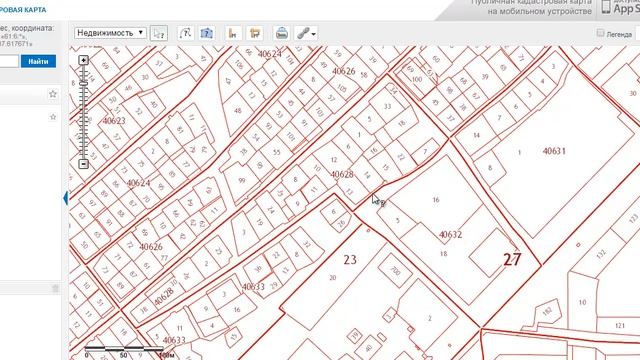Select the measure area ruler tool
640x360 pixels.
point(255,33)
